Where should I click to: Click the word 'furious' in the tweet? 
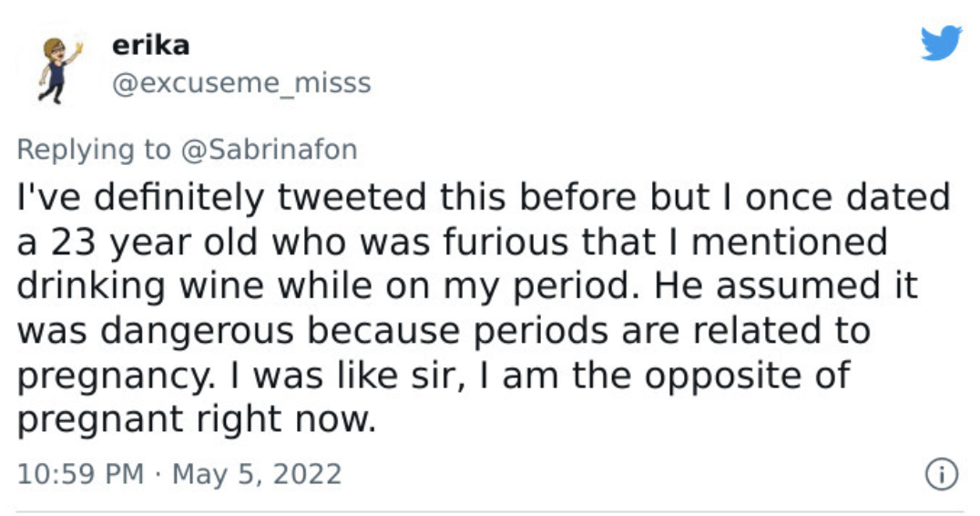tap(506, 242)
